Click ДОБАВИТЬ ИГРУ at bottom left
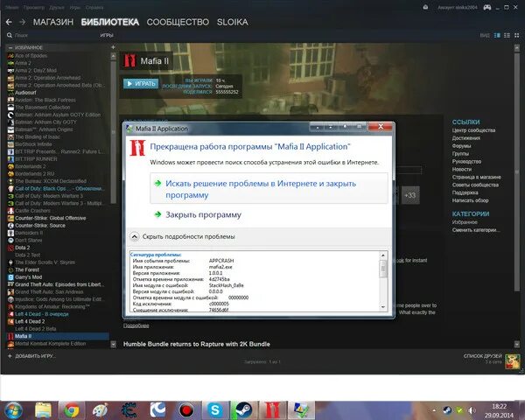This screenshot has height=420, width=525. (x=31, y=356)
